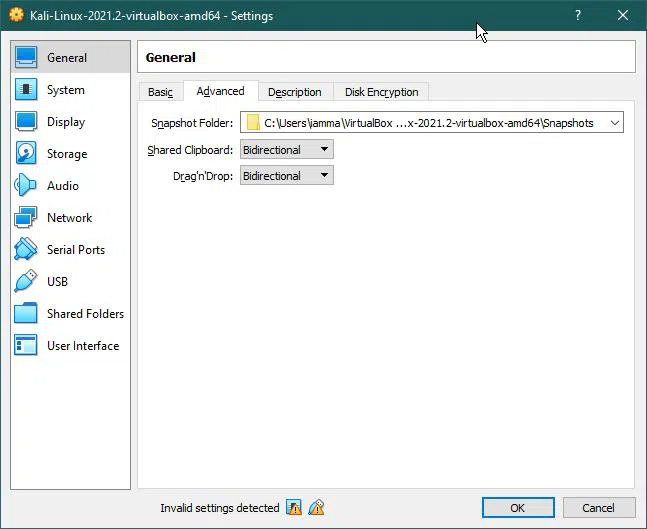Click the System chip icon
Image resolution: width=647 pixels, height=529 pixels.
click(26, 90)
